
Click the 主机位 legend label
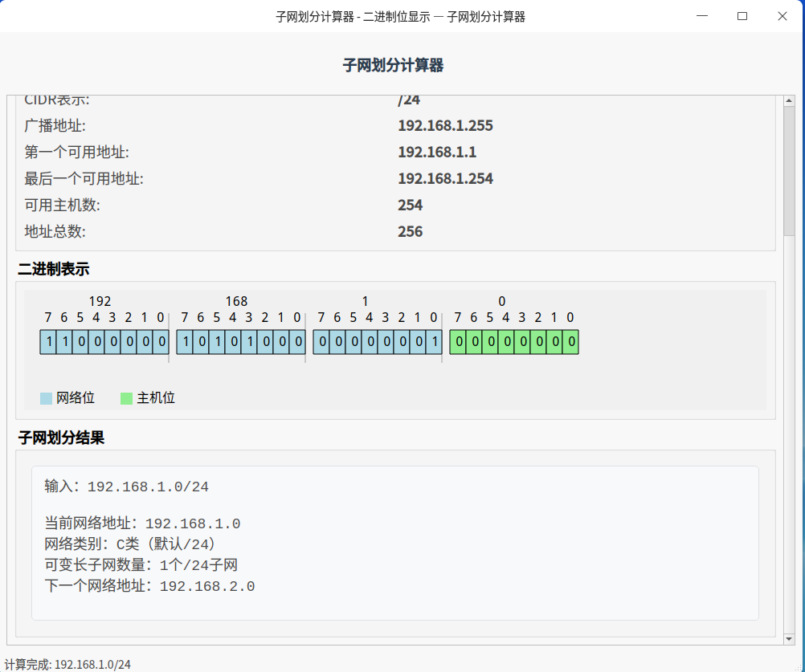pyautogui.click(x=156, y=398)
